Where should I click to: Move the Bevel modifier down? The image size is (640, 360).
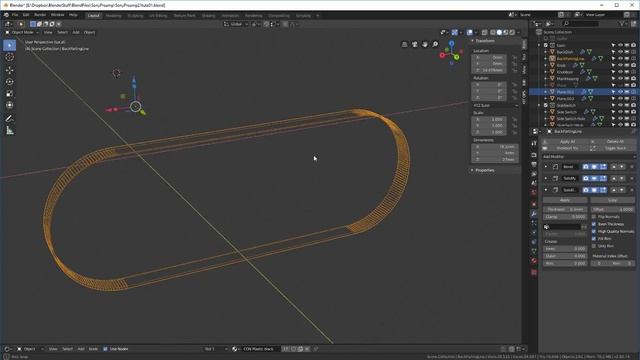click(x=622, y=167)
